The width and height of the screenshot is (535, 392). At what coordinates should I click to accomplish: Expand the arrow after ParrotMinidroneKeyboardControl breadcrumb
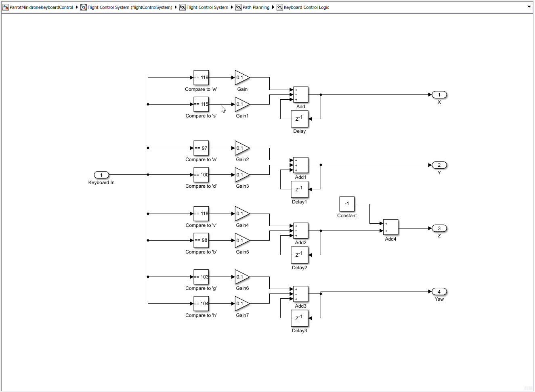(x=77, y=7)
